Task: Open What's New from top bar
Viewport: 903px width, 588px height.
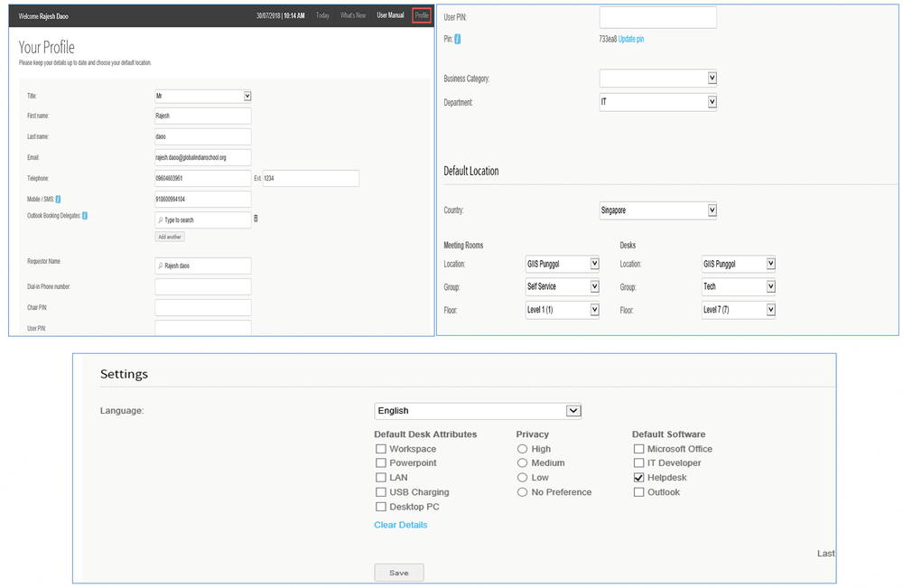Action: (352, 15)
